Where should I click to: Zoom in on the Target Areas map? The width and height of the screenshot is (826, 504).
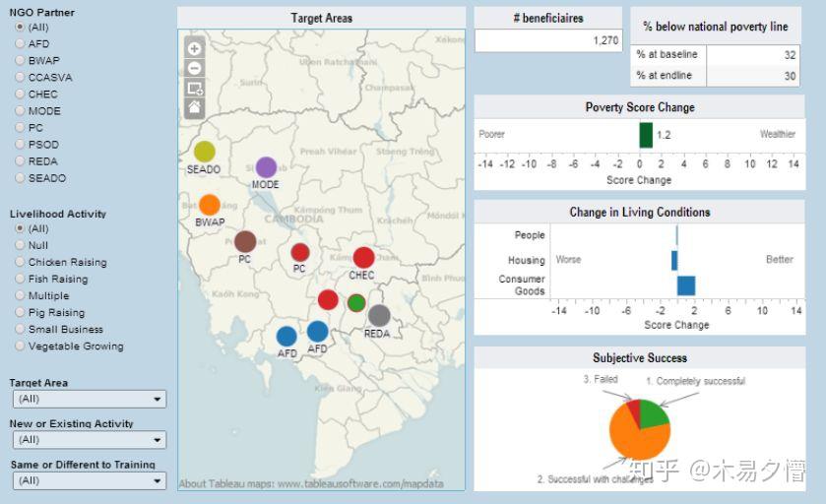click(x=194, y=48)
